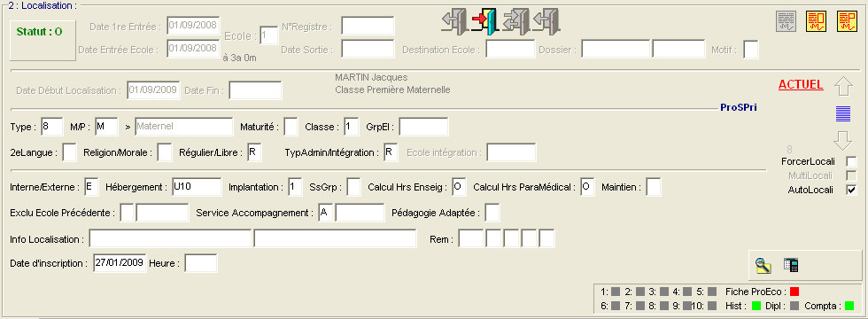Click the green Hist indicator square
868x319 pixels.
756,305
